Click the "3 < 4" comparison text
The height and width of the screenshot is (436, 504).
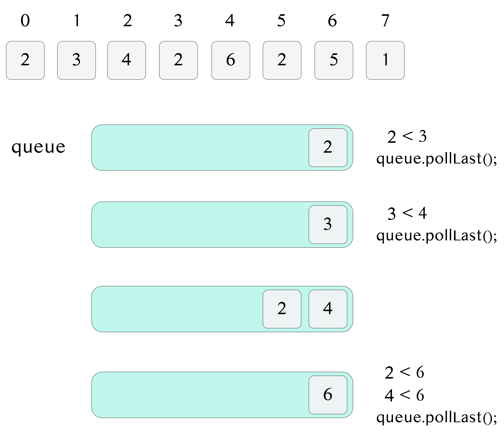tap(407, 213)
